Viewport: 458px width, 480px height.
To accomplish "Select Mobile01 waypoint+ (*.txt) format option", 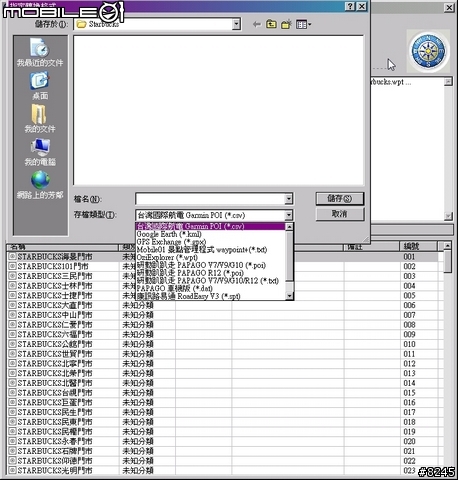I will point(210,249).
